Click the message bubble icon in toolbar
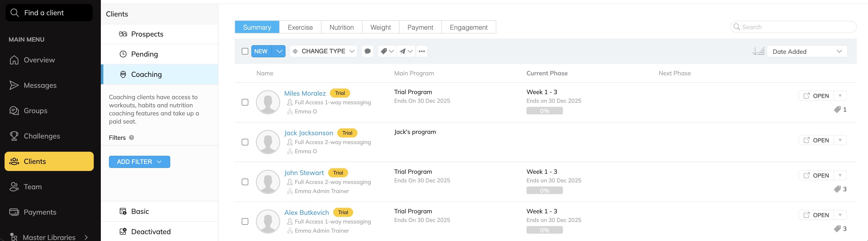Screen dimensions: 868x241 tap(367, 51)
